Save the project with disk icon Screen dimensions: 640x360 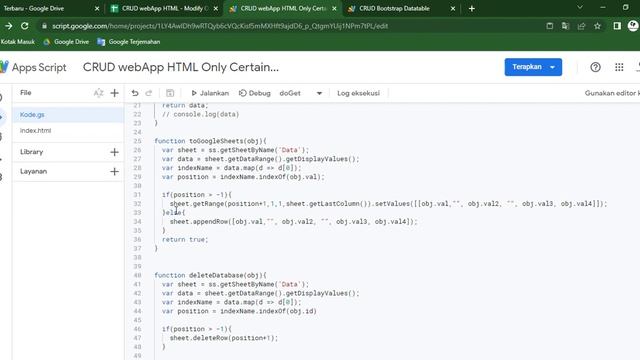tap(170, 93)
